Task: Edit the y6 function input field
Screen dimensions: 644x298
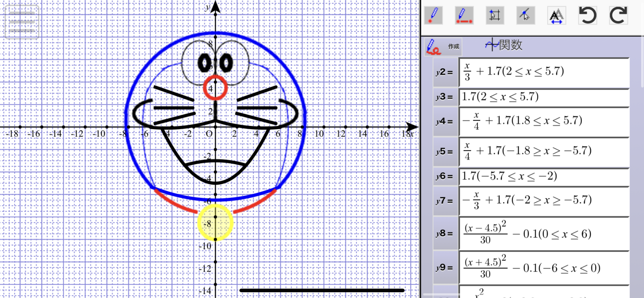Action: coord(544,176)
